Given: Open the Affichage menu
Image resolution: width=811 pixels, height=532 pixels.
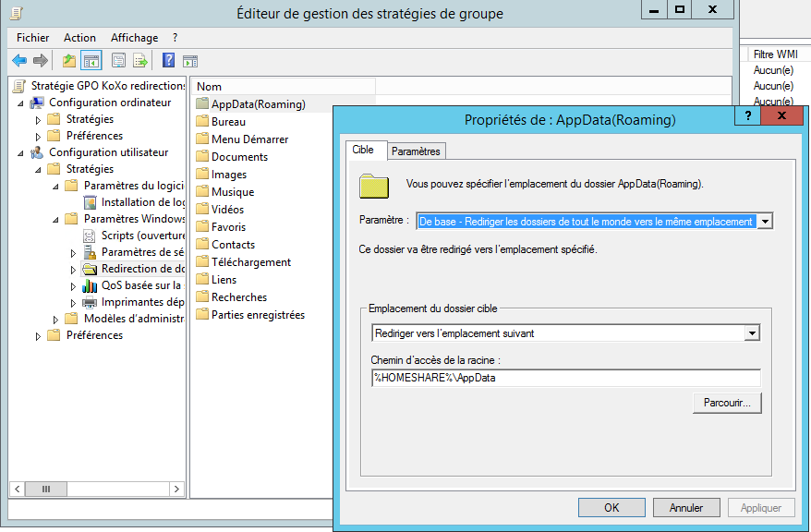Looking at the screenshot, I should click(x=134, y=38).
